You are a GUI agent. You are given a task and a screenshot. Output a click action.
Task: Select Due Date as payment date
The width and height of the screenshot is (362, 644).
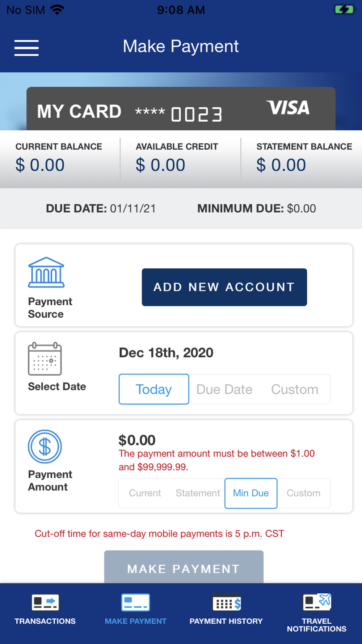[224, 389]
